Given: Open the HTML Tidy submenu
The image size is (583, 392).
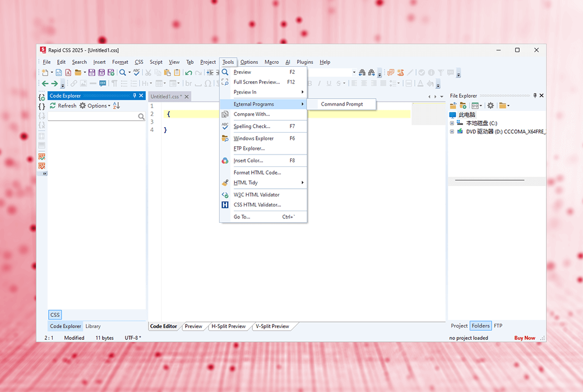Looking at the screenshot, I should [x=263, y=183].
